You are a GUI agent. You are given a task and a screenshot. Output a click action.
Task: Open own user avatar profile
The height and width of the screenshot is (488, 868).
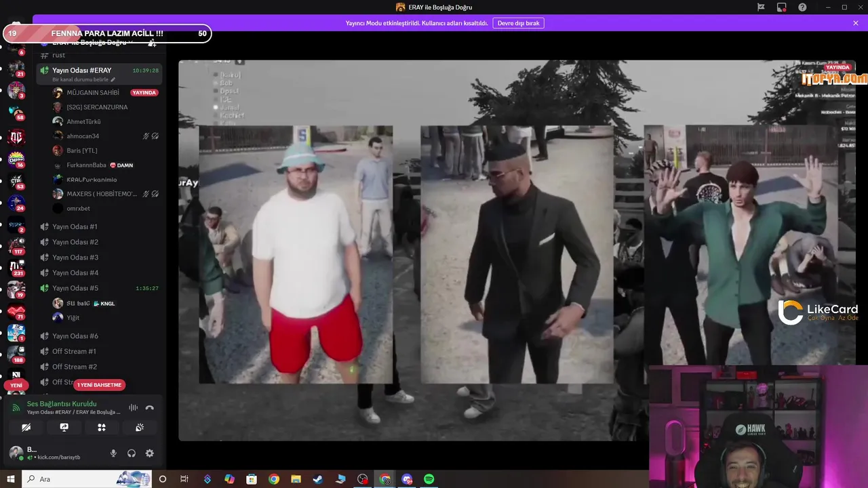16,453
